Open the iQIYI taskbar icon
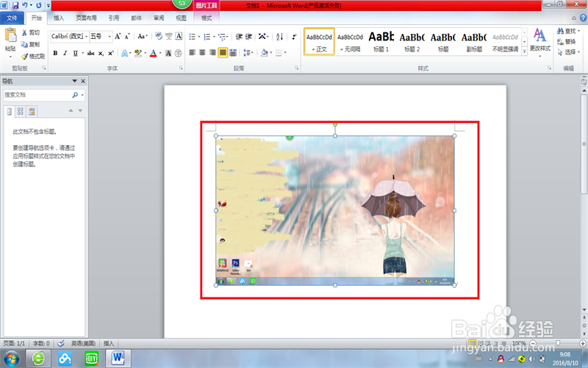This screenshot has width=588, height=368. [91, 358]
